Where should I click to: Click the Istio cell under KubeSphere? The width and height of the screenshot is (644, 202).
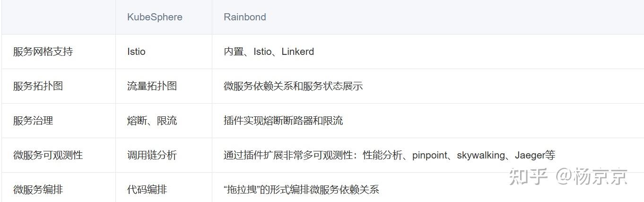(136, 52)
